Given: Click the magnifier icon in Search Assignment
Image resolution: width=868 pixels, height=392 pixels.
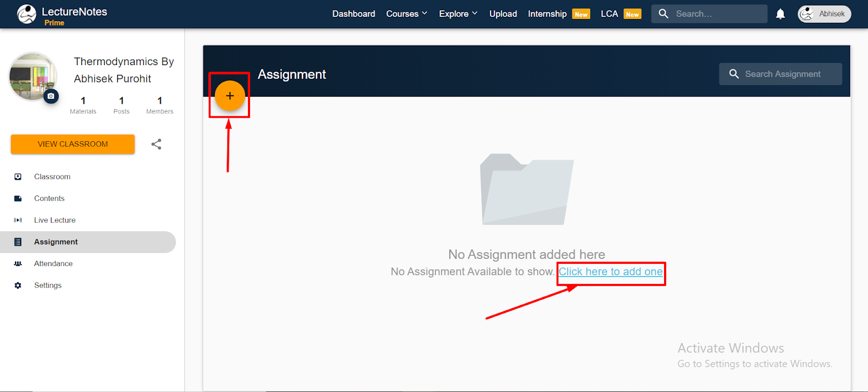Looking at the screenshot, I should 734,74.
